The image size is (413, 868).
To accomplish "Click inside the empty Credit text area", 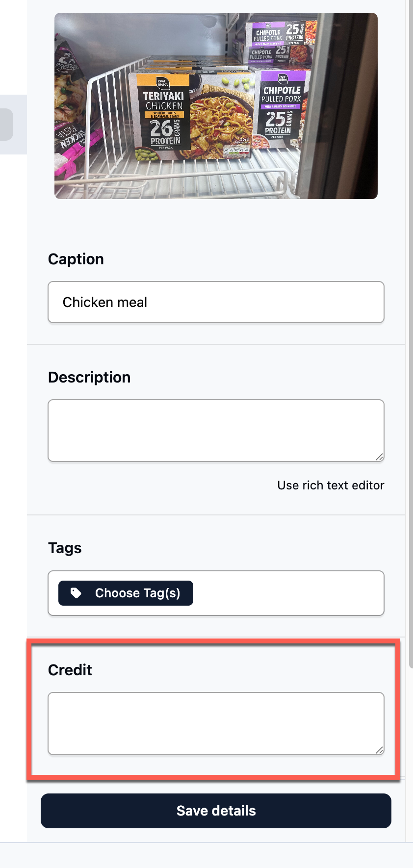I will pyautogui.click(x=216, y=723).
